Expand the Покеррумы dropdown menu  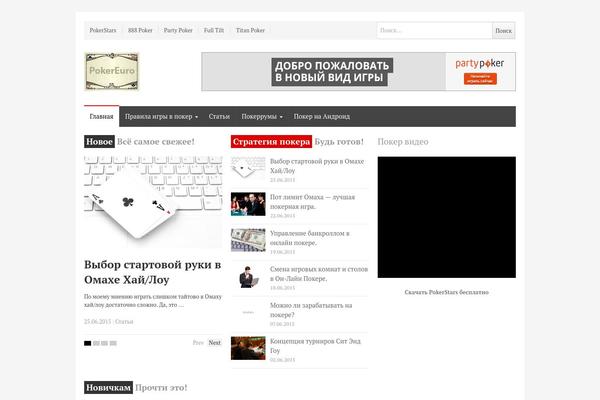262,116
